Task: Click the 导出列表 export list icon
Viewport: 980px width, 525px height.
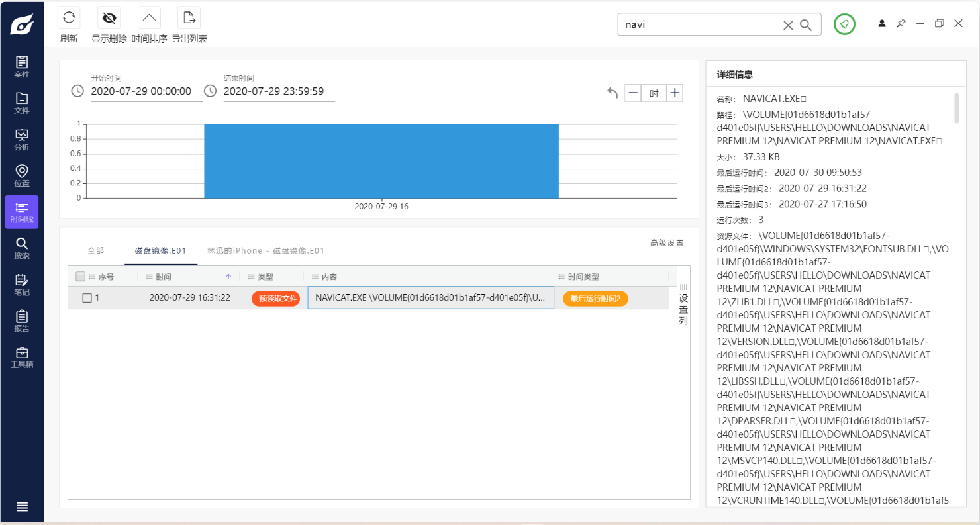Action: [189, 18]
